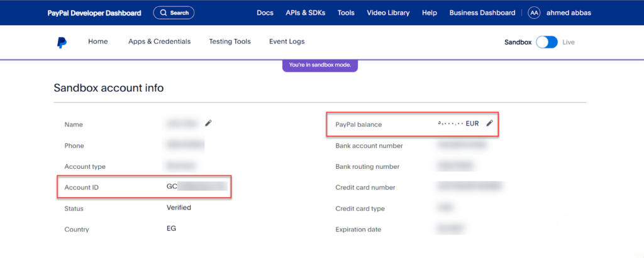The image size is (644, 258).
Task: Open Video Library
Action: [388, 13]
